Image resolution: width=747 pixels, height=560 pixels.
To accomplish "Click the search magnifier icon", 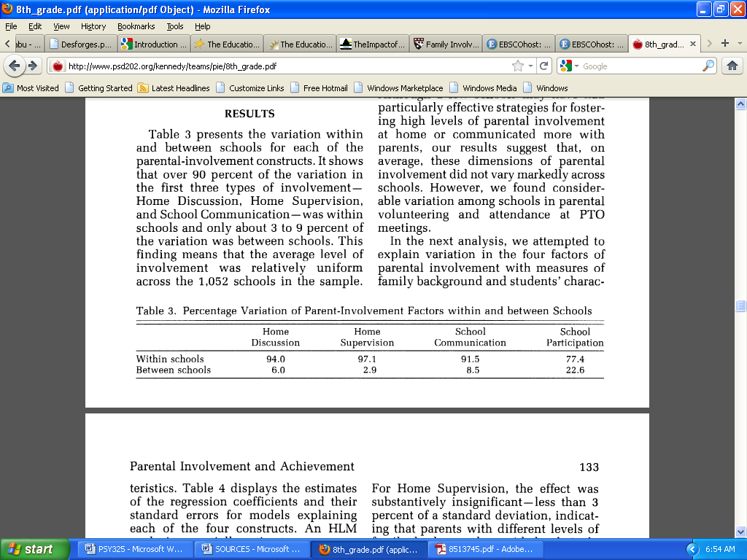I will coord(708,66).
